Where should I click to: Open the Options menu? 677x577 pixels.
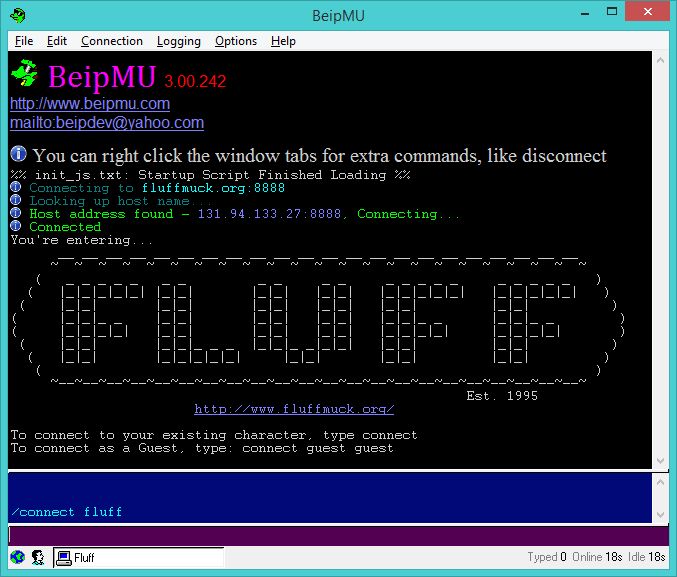[236, 41]
